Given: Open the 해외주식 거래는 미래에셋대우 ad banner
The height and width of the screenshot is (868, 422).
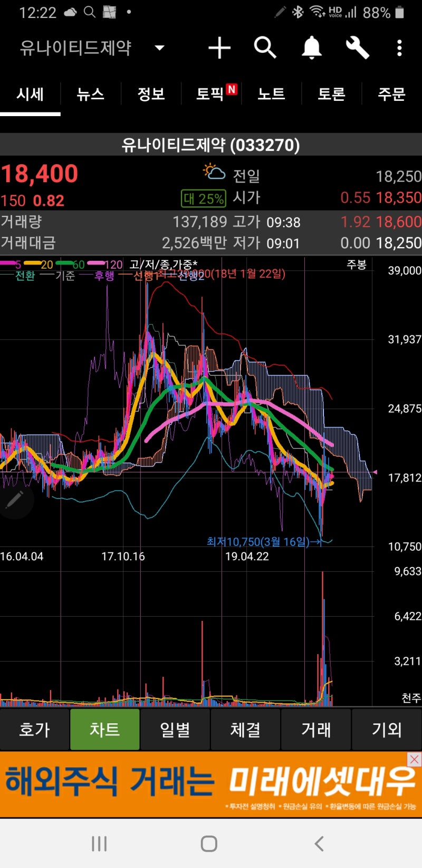Looking at the screenshot, I should pyautogui.click(x=211, y=785).
